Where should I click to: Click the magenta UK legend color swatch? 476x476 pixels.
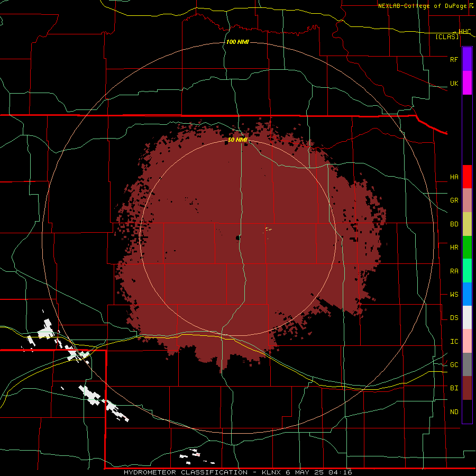tap(467, 83)
